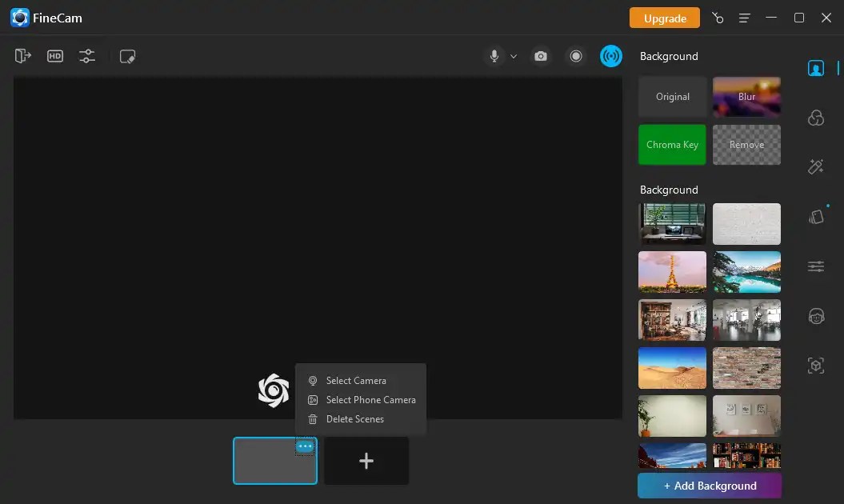
Task: Open the virtual camera output icon
Action: pos(23,56)
